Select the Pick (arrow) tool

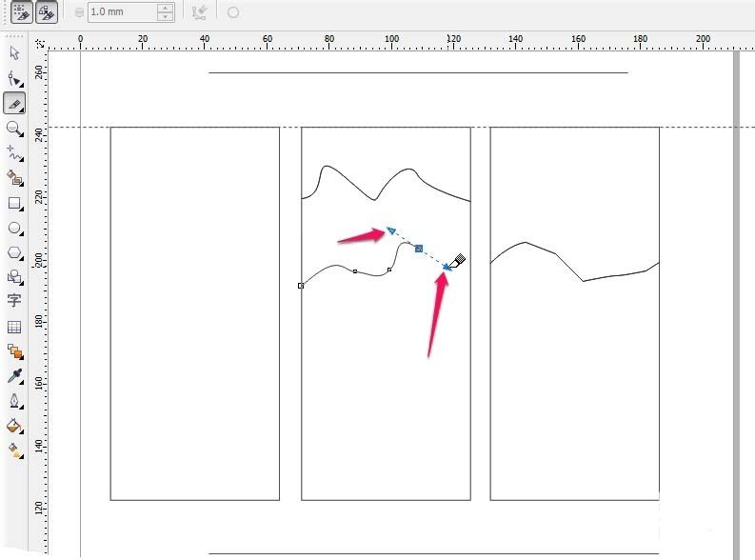14,53
